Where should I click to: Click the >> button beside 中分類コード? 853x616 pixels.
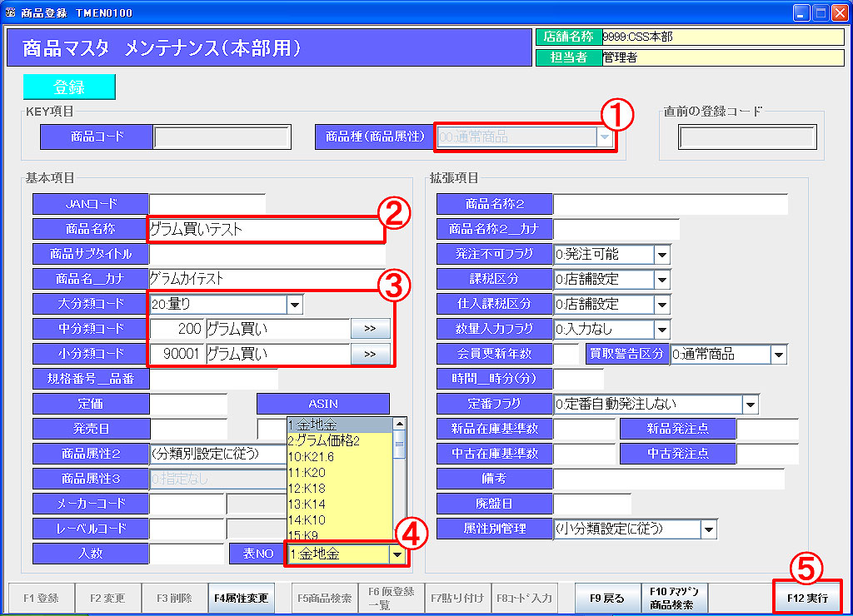[x=370, y=330]
